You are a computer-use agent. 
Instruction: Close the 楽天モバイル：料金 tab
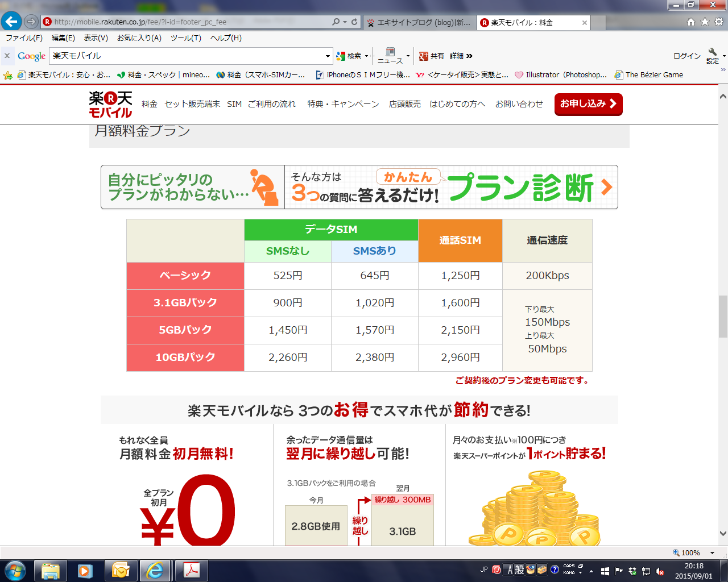click(584, 23)
